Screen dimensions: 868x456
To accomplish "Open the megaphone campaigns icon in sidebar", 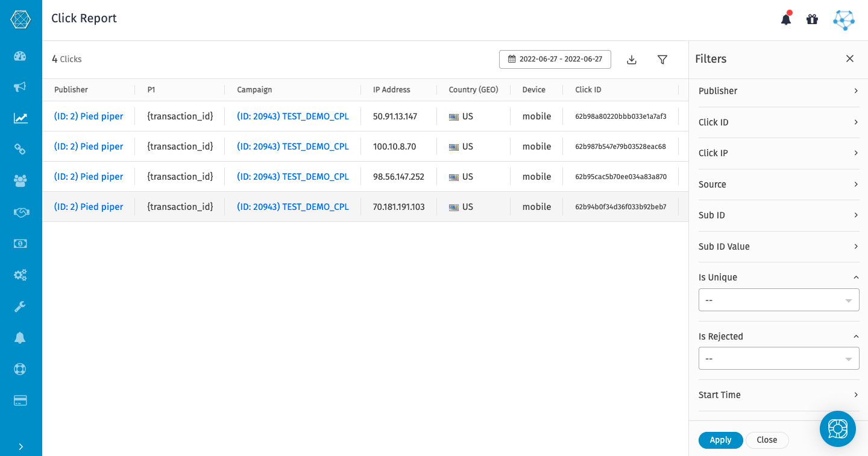I will click(x=20, y=87).
